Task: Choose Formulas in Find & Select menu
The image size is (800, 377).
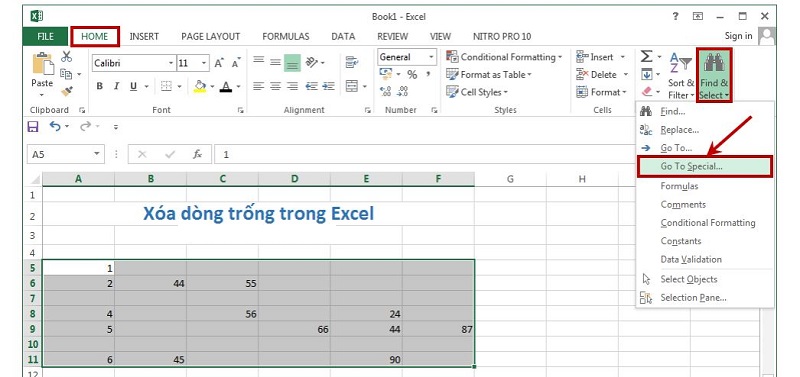Action: click(x=705, y=186)
